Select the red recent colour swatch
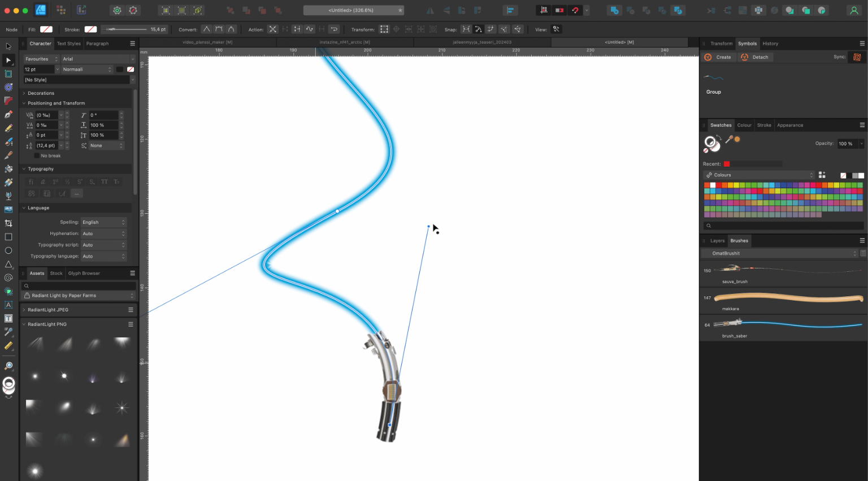 click(x=727, y=164)
